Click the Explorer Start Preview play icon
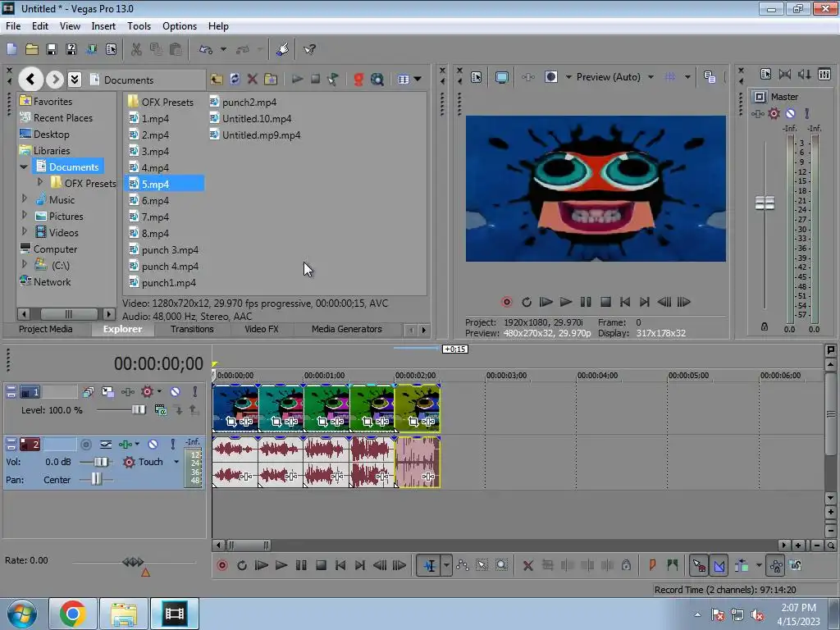This screenshot has width=840, height=630. [297, 80]
